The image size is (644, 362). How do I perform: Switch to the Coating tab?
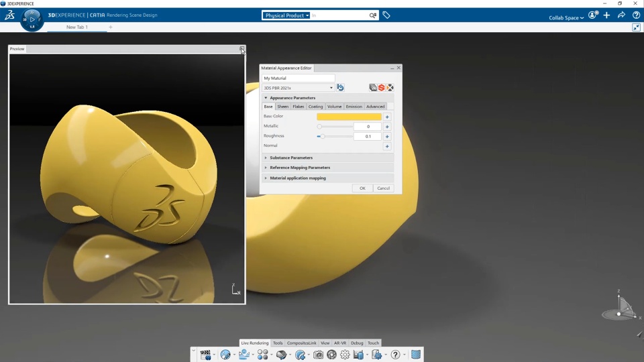pos(315,107)
